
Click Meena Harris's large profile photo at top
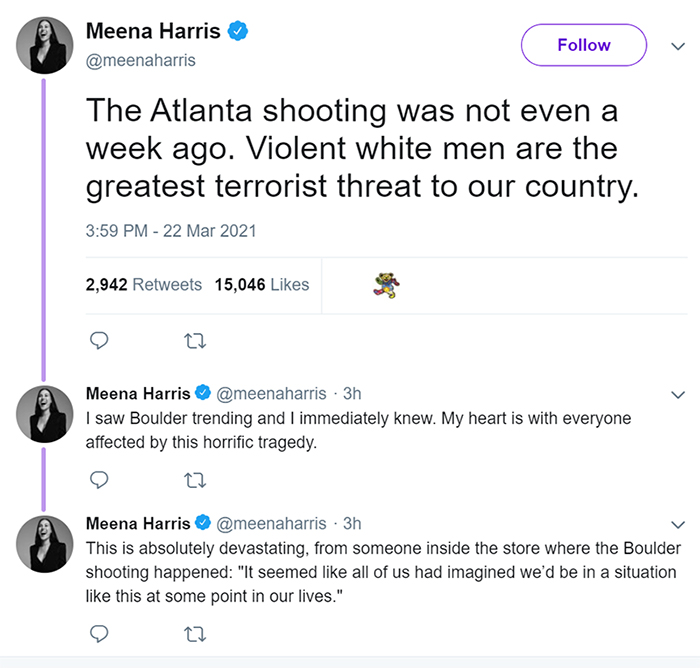tap(45, 45)
